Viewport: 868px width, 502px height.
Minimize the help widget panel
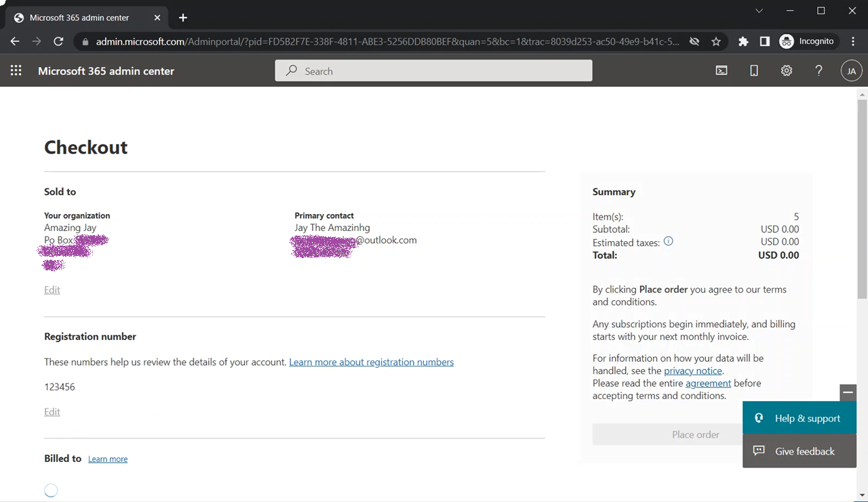tap(848, 392)
